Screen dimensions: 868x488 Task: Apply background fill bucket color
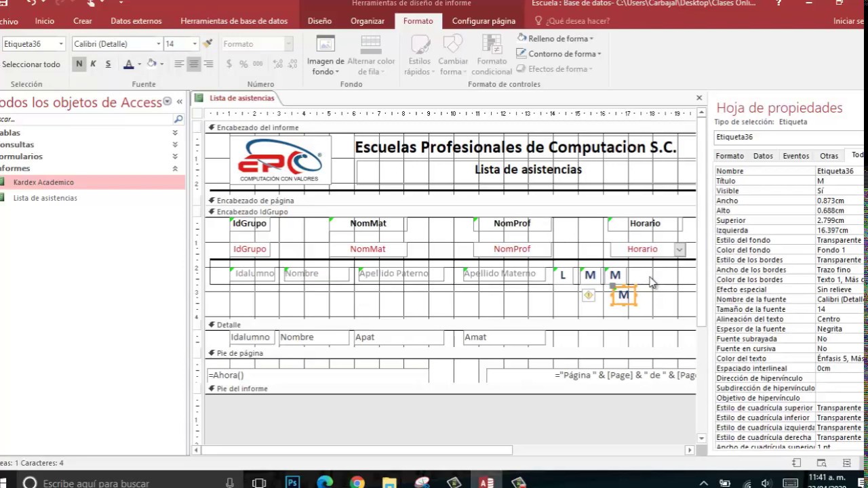click(x=151, y=64)
